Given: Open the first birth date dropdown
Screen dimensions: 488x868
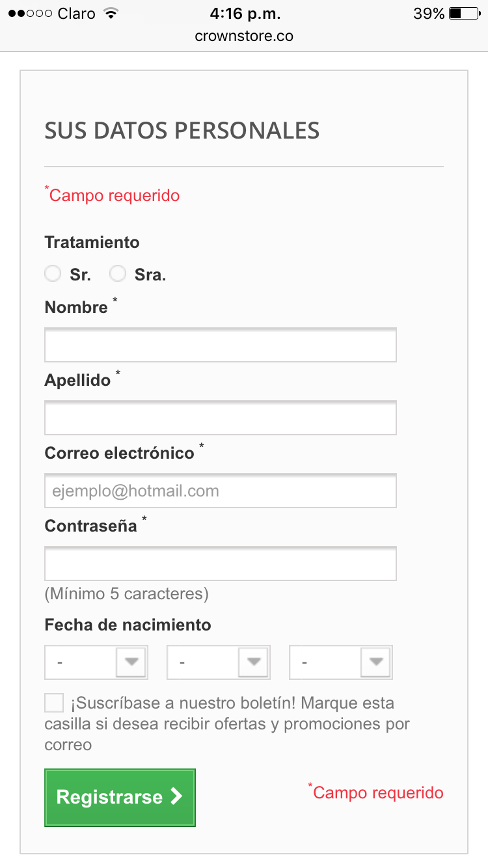Looking at the screenshot, I should tap(96, 662).
